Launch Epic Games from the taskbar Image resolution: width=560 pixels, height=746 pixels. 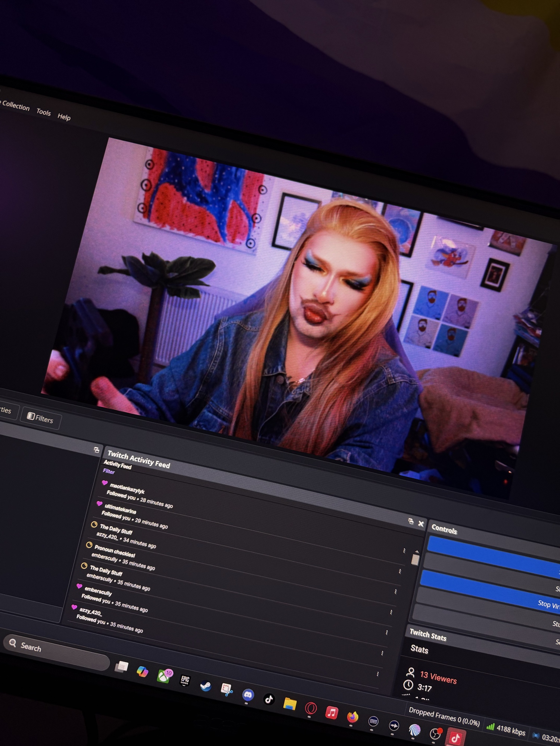185,680
